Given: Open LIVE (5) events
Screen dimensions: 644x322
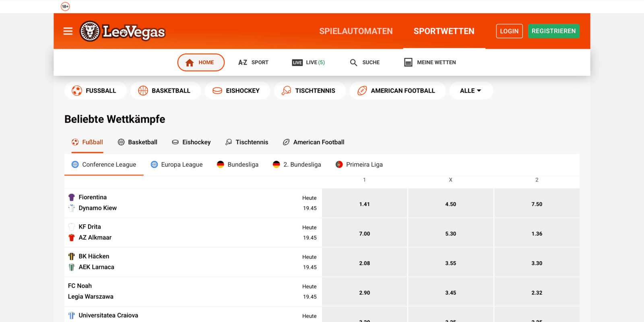Looking at the screenshot, I should [x=308, y=62].
